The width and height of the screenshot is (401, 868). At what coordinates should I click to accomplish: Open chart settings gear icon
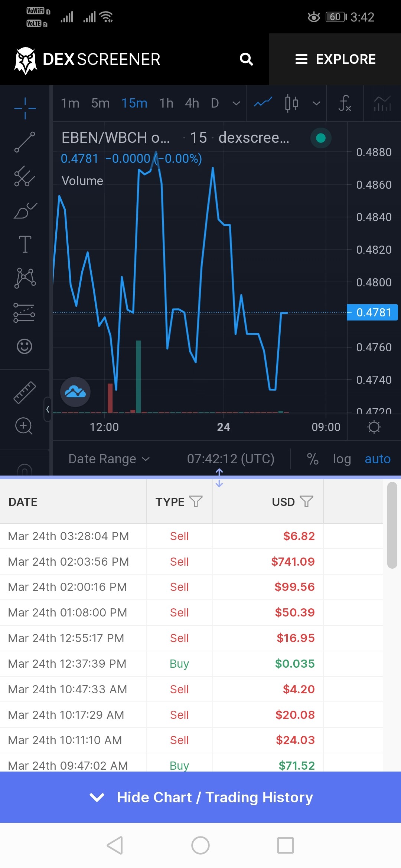[374, 427]
